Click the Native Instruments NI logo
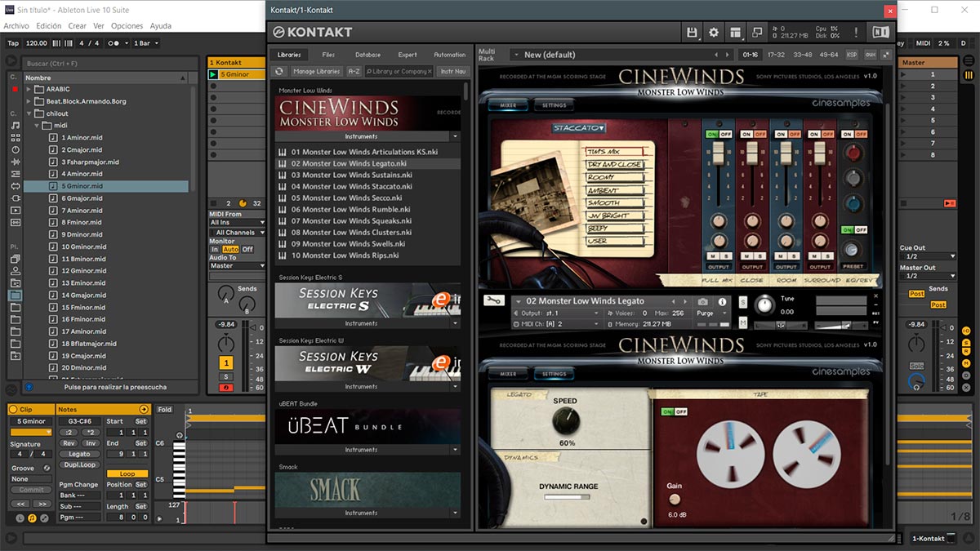This screenshot has height=551, width=980. click(x=880, y=32)
